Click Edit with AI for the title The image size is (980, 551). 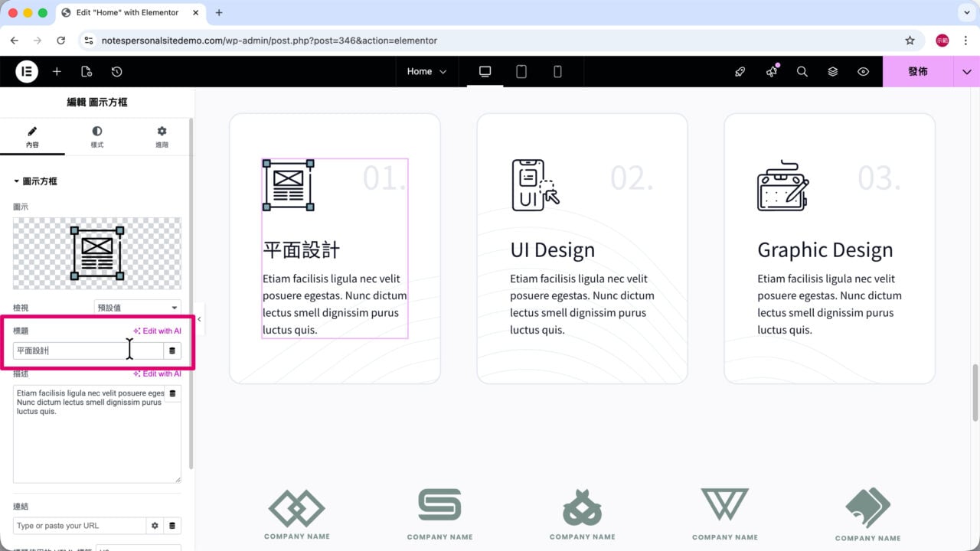tap(157, 331)
